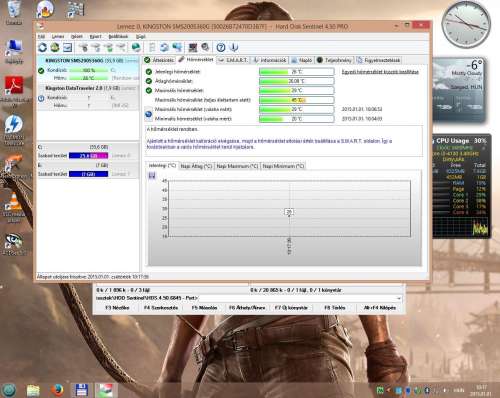Click F7 Új könyvtár in Total Commander
This screenshot has height=398, width=500.
click(291, 308)
